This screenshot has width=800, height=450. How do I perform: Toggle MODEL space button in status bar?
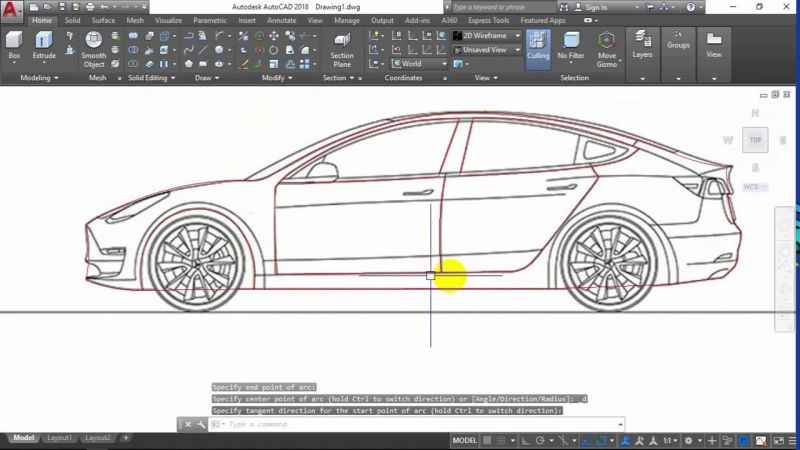[464, 440]
